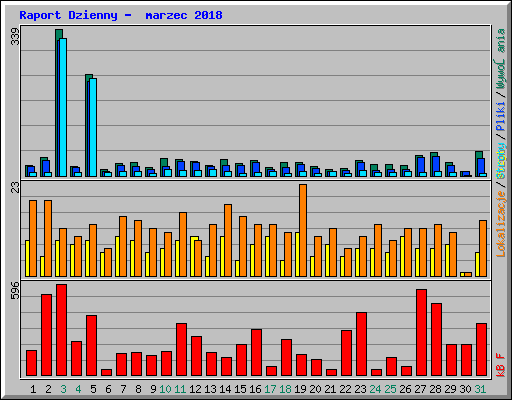The image size is (512, 400).
Task: Select day 29 label on axis
Action: point(450,389)
